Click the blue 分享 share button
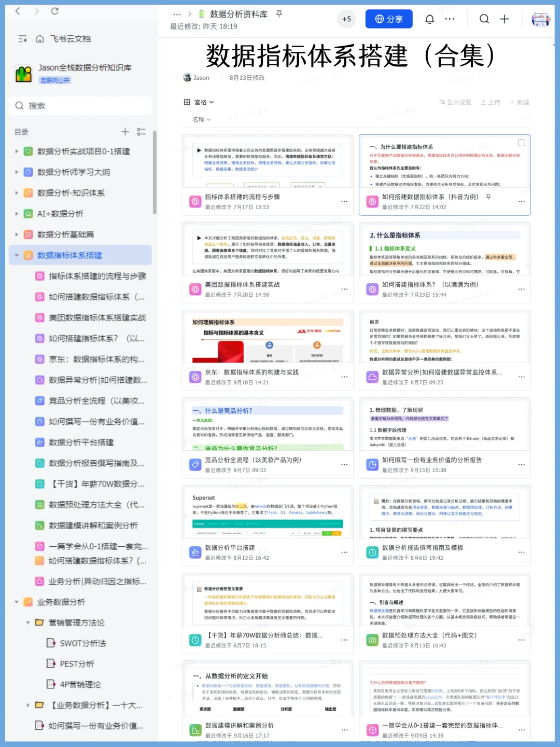Screen dimensions: 560x747 coord(388,19)
